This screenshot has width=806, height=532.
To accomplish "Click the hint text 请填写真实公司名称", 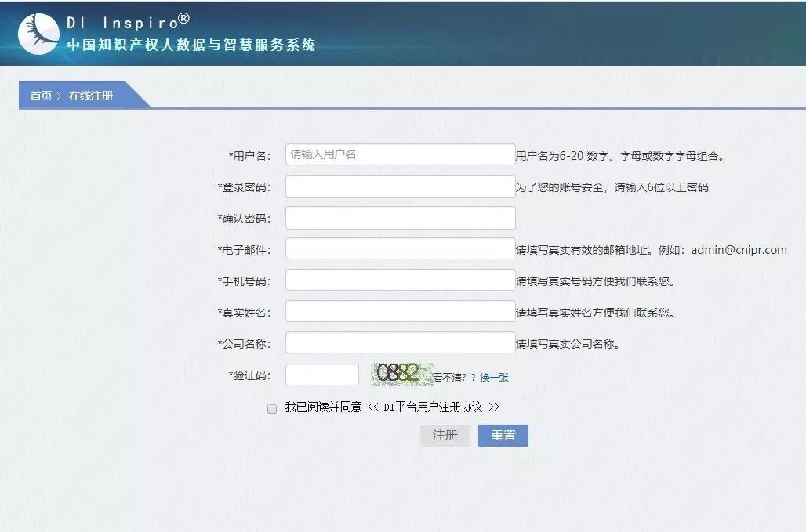I will pyautogui.click(x=568, y=344).
